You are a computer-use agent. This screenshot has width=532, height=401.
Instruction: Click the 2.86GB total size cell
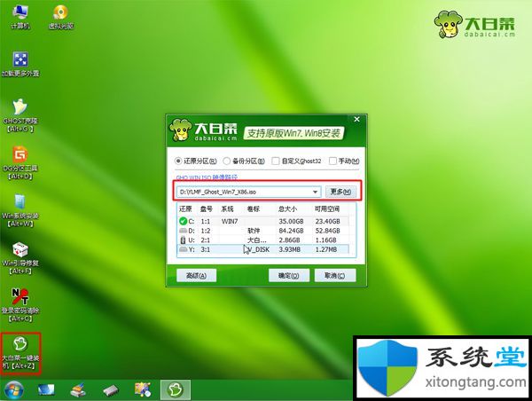pos(289,240)
